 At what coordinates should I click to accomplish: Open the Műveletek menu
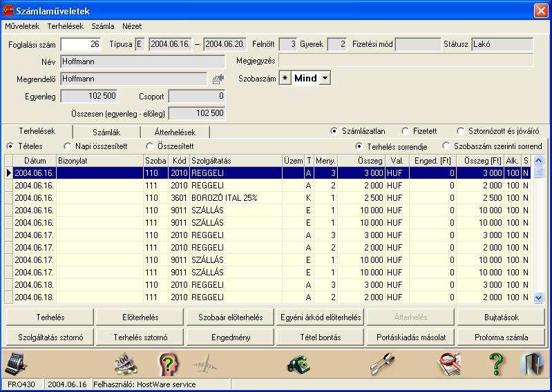22,26
